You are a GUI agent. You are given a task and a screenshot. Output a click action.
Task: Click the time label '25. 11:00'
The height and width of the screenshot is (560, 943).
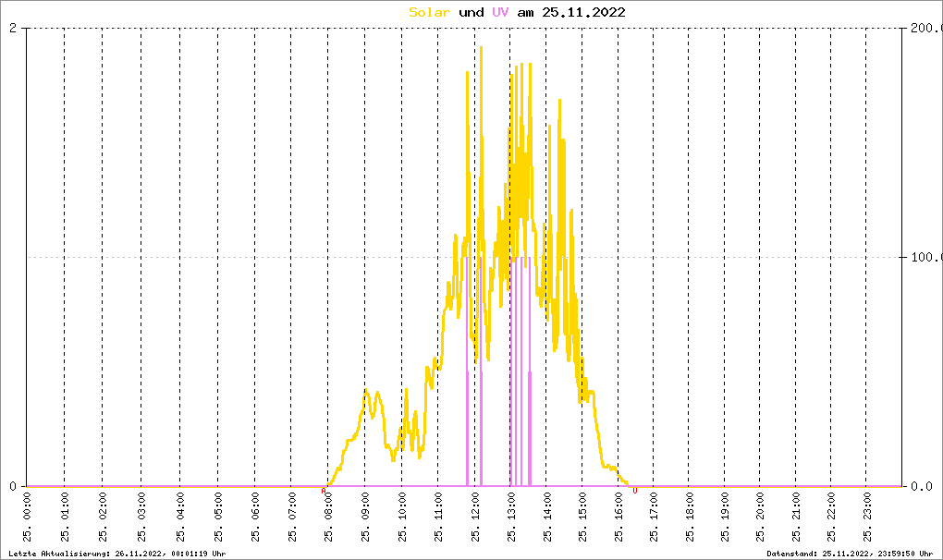click(x=438, y=517)
